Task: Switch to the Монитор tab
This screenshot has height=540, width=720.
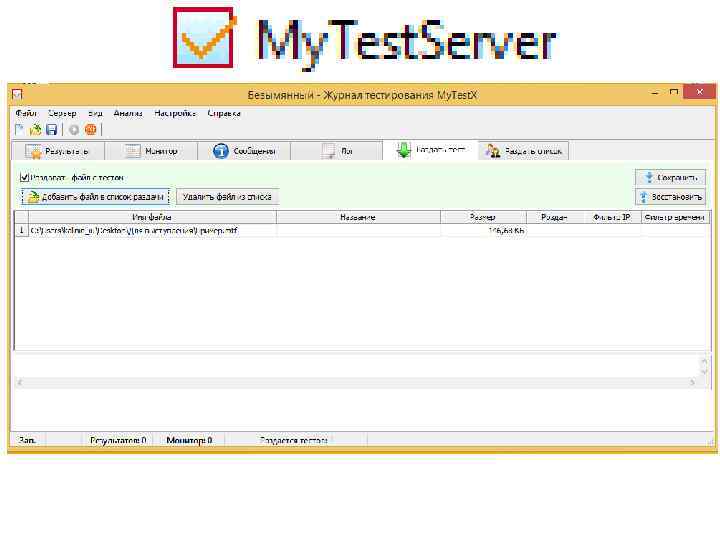Action: (152, 151)
